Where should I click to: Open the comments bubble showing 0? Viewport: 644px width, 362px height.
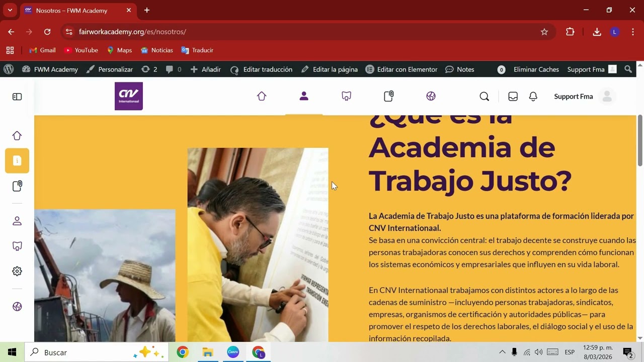174,69
